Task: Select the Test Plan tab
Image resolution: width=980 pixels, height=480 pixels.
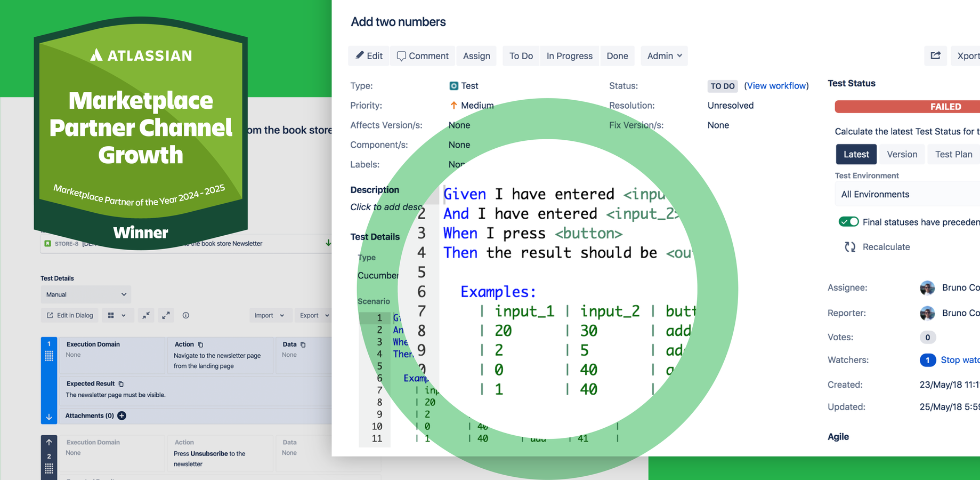Action: (953, 154)
